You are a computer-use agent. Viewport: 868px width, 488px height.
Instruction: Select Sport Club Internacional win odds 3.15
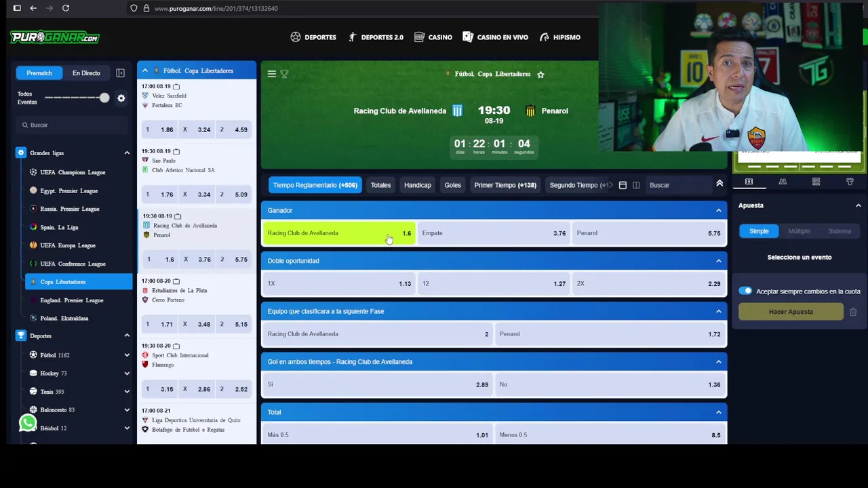pos(160,389)
